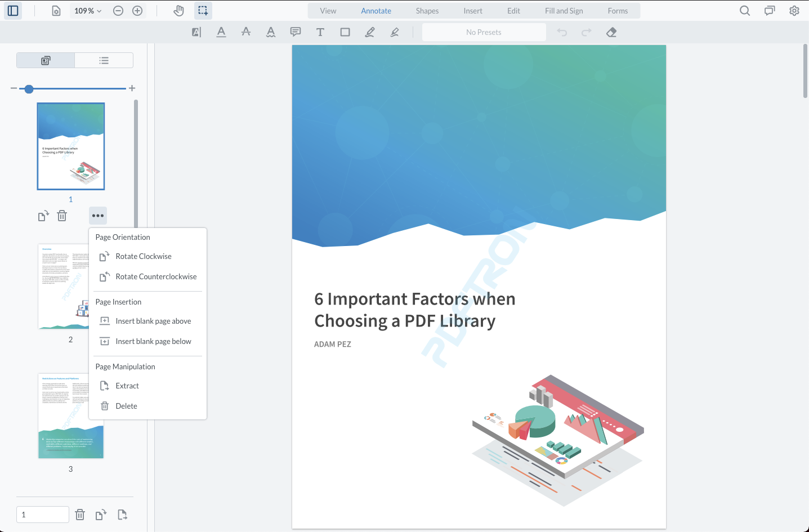Image resolution: width=809 pixels, height=532 pixels.
Task: Switch to the View tab
Action: (328, 11)
